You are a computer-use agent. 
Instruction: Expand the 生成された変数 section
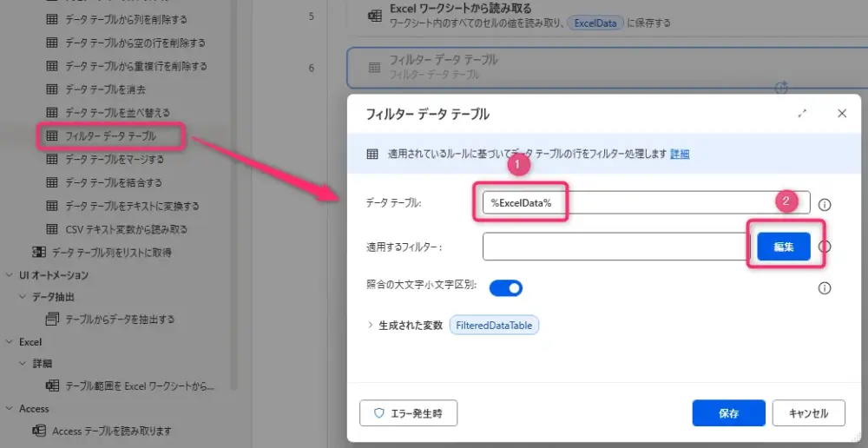coord(371,326)
